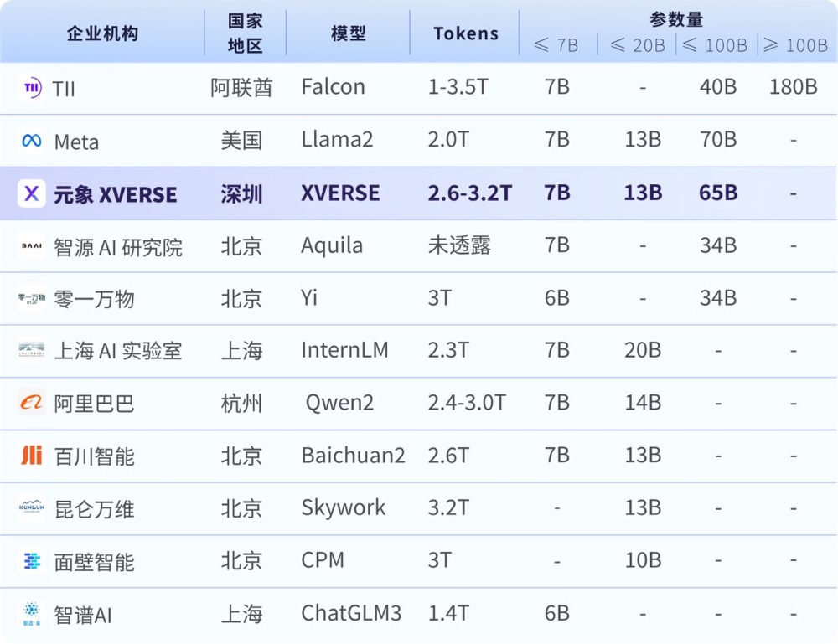Click the 智谱AI logo icon

click(x=32, y=614)
